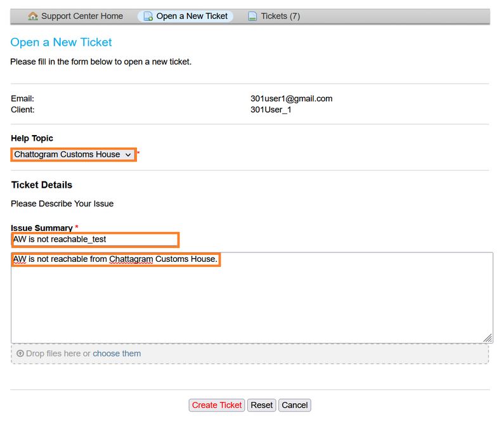
Task: Click the Issue Summary label
Action: tap(42, 228)
